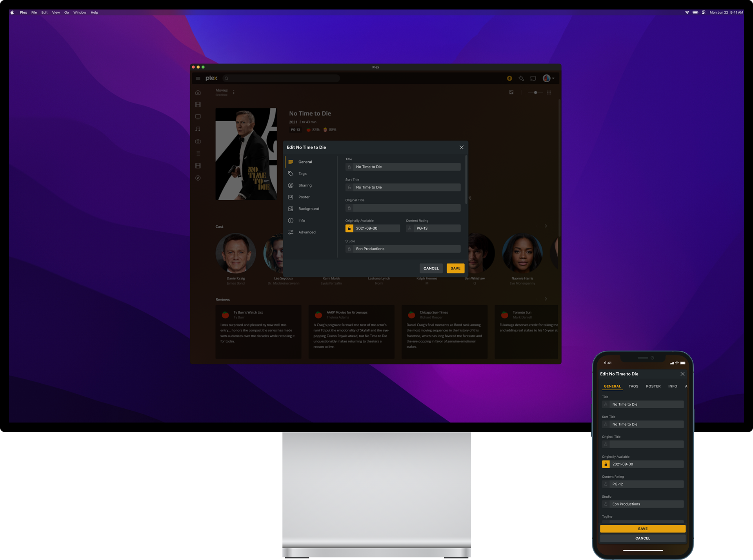Viewport: 753px width, 560px height.
Task: Click SAVE in desktop dialog
Action: click(455, 268)
